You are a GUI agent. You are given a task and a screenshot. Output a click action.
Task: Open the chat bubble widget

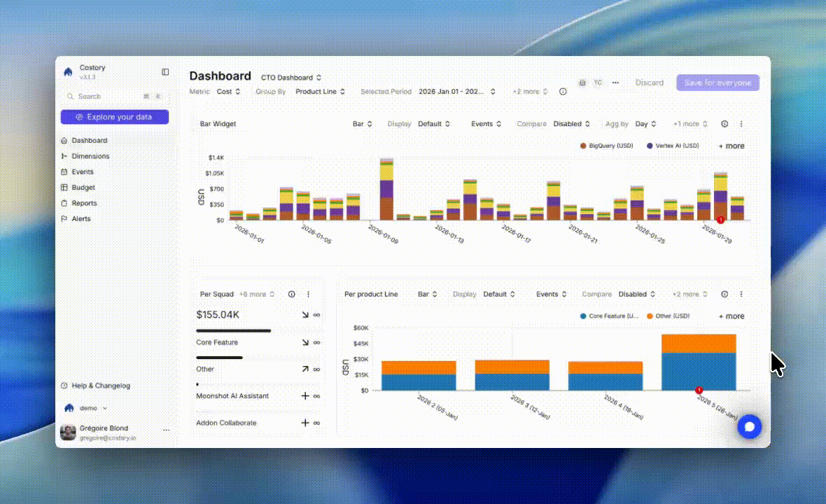point(749,426)
